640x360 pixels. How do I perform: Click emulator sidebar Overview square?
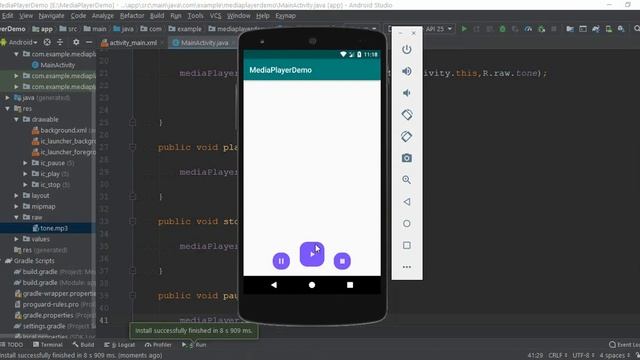click(407, 245)
